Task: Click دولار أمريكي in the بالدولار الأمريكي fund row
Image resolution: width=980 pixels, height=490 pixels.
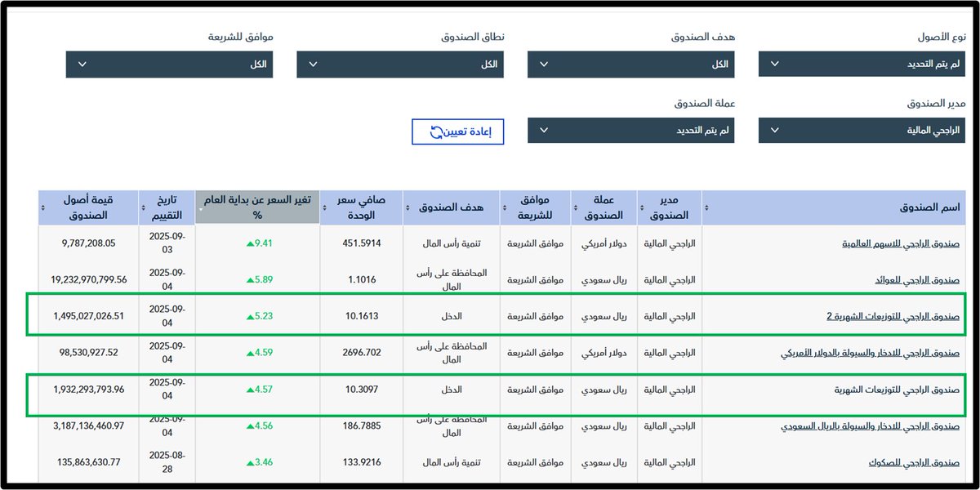Action: click(604, 354)
